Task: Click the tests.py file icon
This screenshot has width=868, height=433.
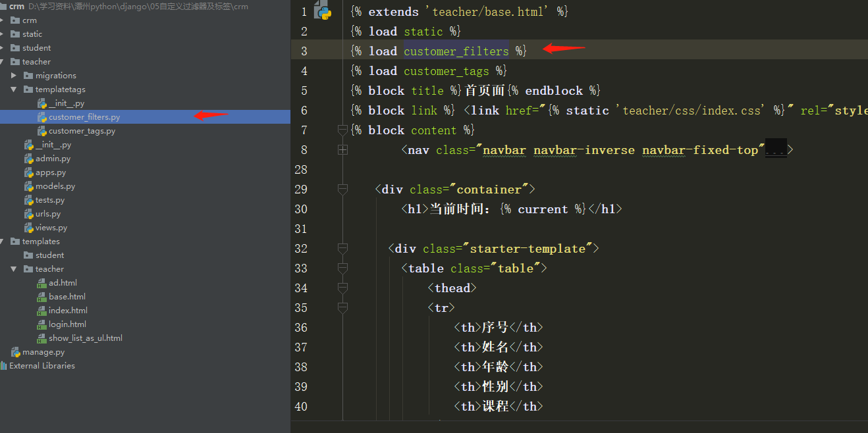Action: pyautogui.click(x=29, y=200)
